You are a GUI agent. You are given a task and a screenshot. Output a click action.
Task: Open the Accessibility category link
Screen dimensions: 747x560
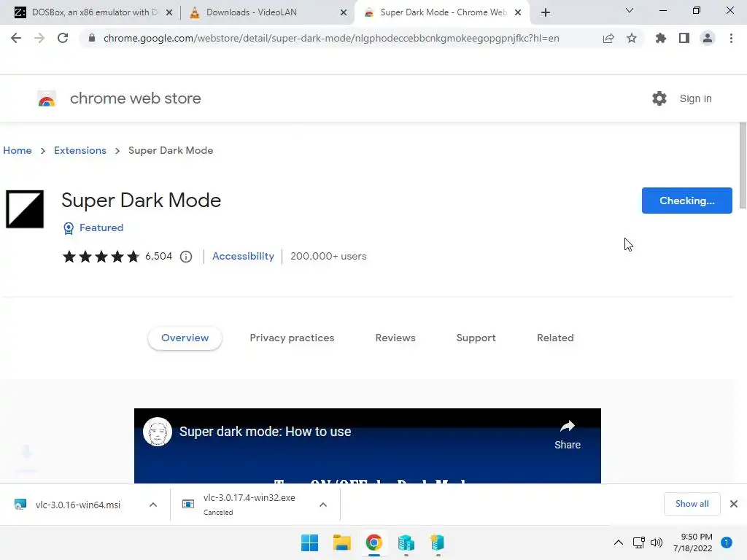(x=243, y=256)
